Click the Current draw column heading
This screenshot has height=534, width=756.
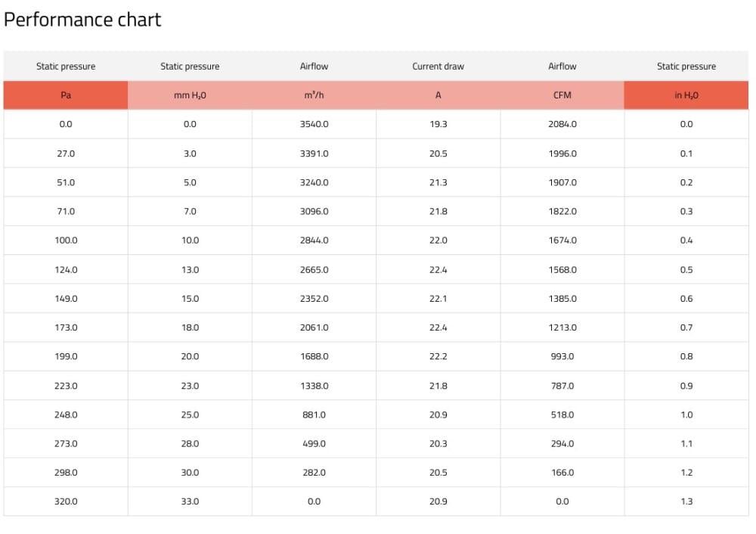click(438, 67)
